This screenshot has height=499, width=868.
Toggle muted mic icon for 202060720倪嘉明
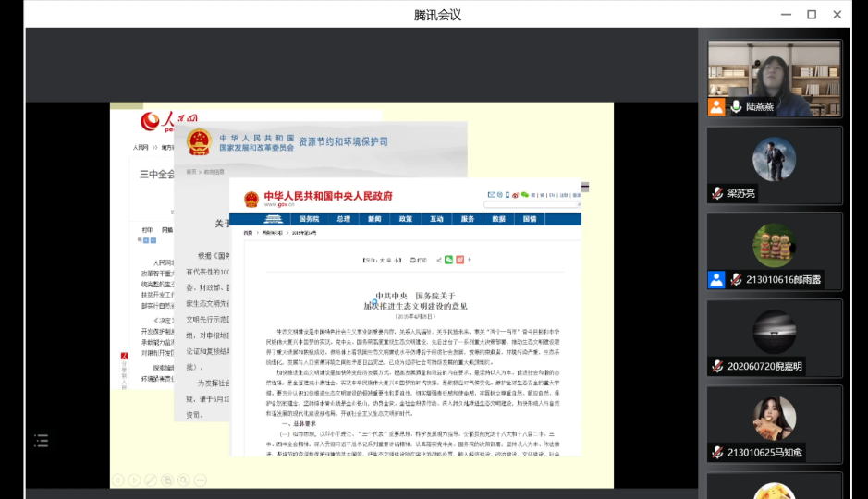click(716, 366)
